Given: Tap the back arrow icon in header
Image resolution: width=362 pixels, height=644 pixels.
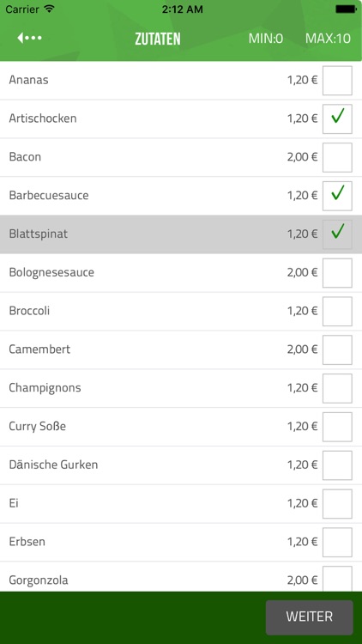Looking at the screenshot, I should click(x=29, y=38).
